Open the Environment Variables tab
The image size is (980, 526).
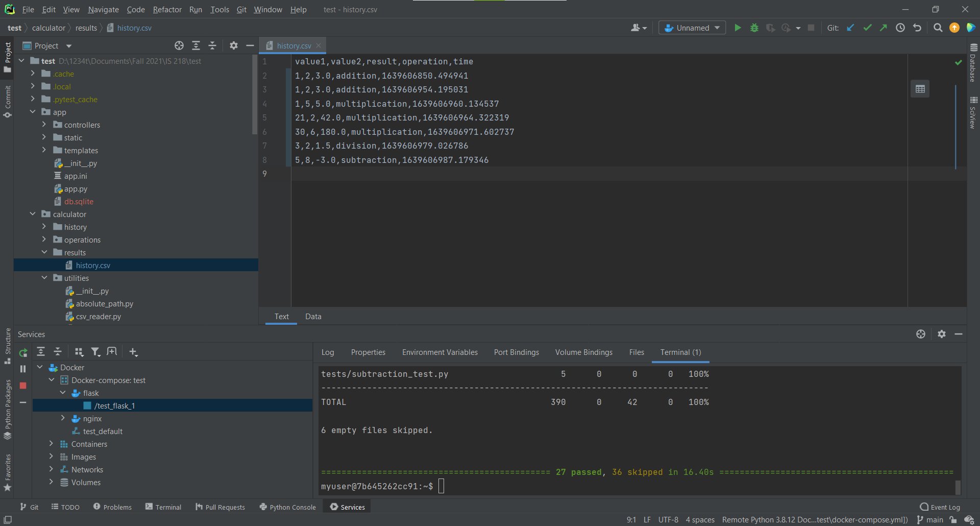tap(439, 352)
